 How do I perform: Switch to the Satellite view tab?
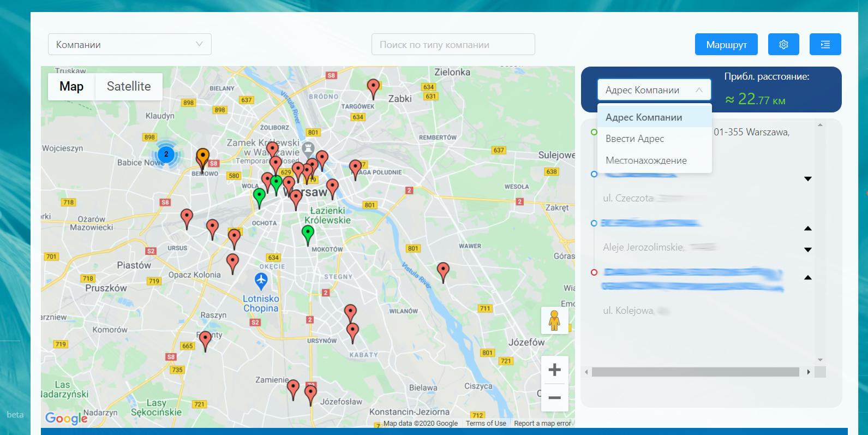pos(129,86)
